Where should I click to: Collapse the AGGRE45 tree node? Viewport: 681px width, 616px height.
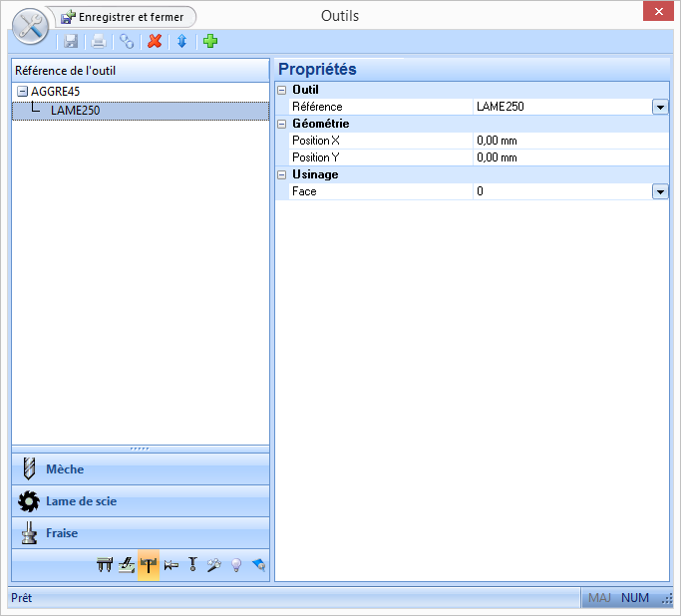[x=23, y=91]
